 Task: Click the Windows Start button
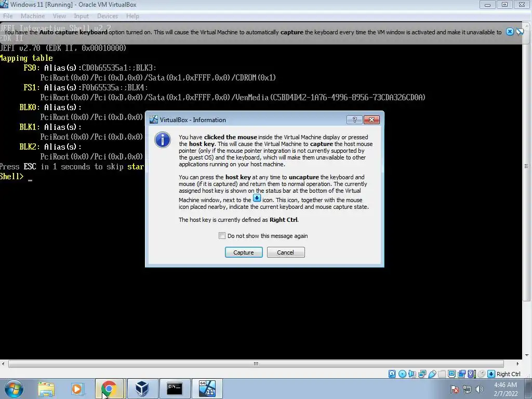click(x=14, y=389)
